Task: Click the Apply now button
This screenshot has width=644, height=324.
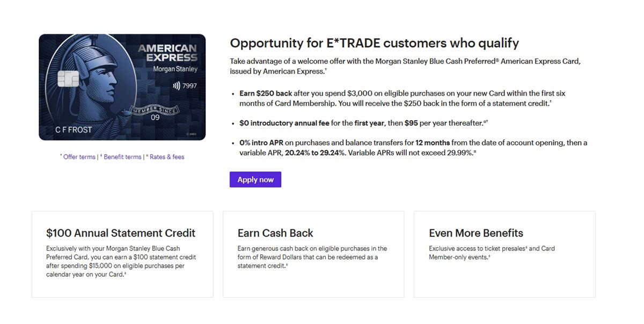Action: coord(255,179)
